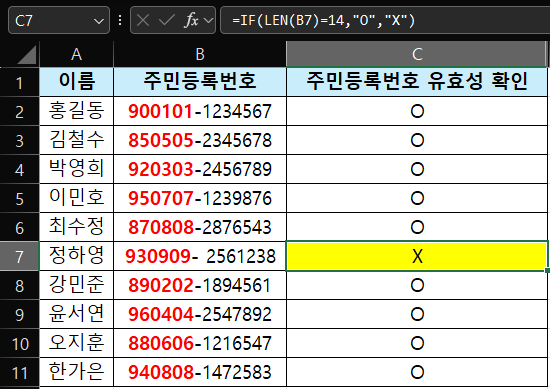Select cell 890202-1894561
Viewport: 550px width, 389px height.
pos(200,285)
